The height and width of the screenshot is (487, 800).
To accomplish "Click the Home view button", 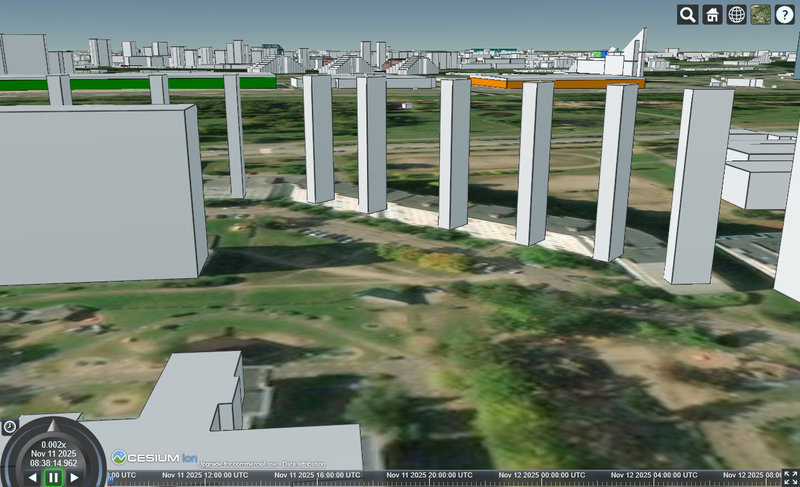I will tap(712, 14).
